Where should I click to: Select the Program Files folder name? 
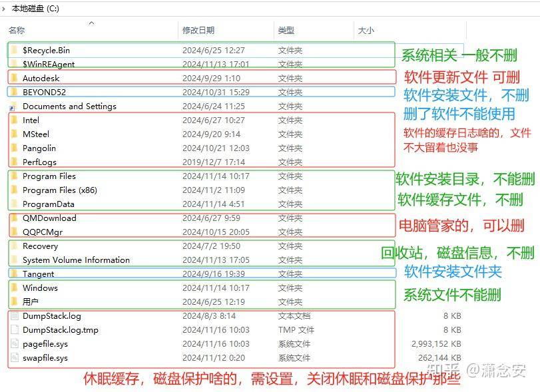pyautogui.click(x=49, y=176)
